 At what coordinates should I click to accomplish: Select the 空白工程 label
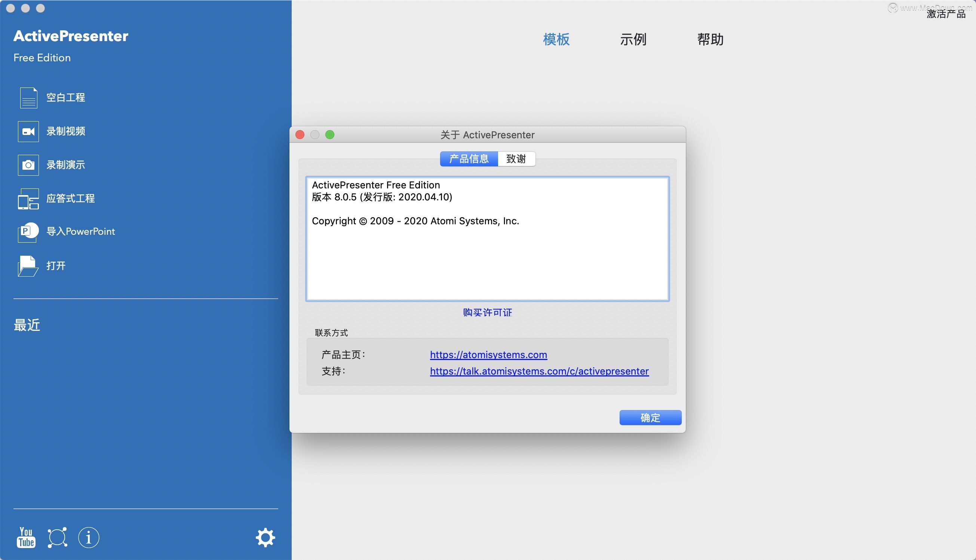(66, 98)
